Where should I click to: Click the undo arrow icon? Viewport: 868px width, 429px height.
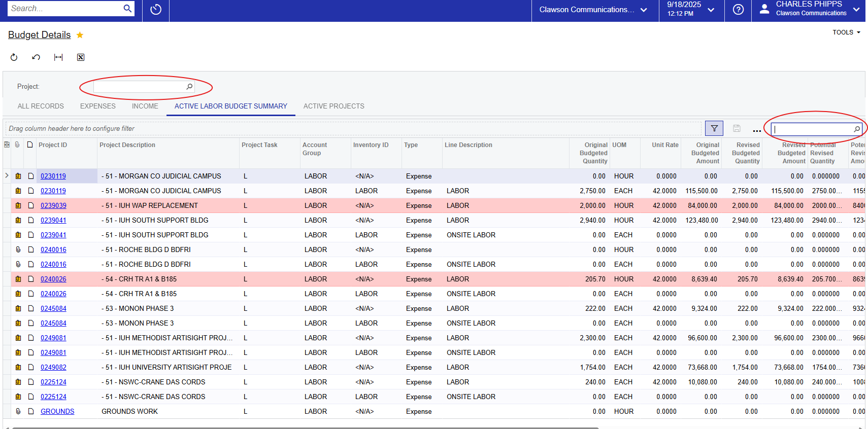(x=36, y=57)
